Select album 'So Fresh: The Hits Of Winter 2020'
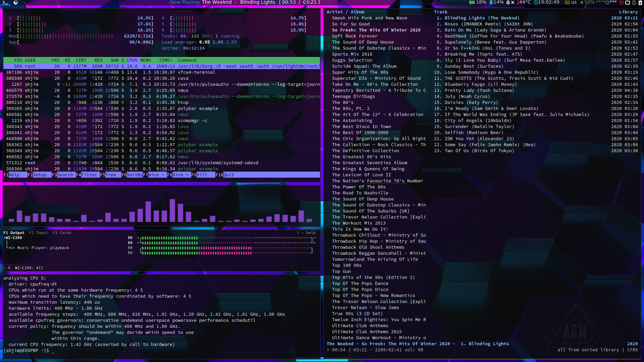The width and height of the screenshot is (644, 362). click(376, 30)
